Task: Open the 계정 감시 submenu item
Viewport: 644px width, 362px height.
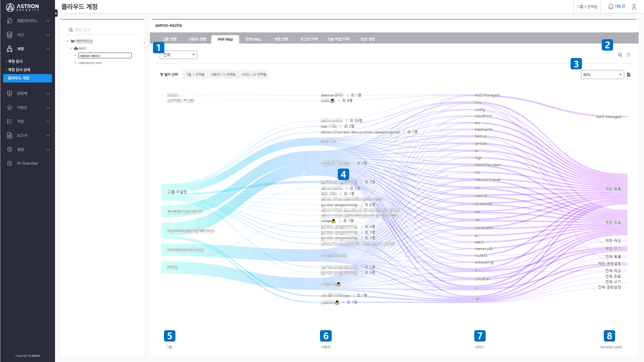Action: click(x=15, y=61)
